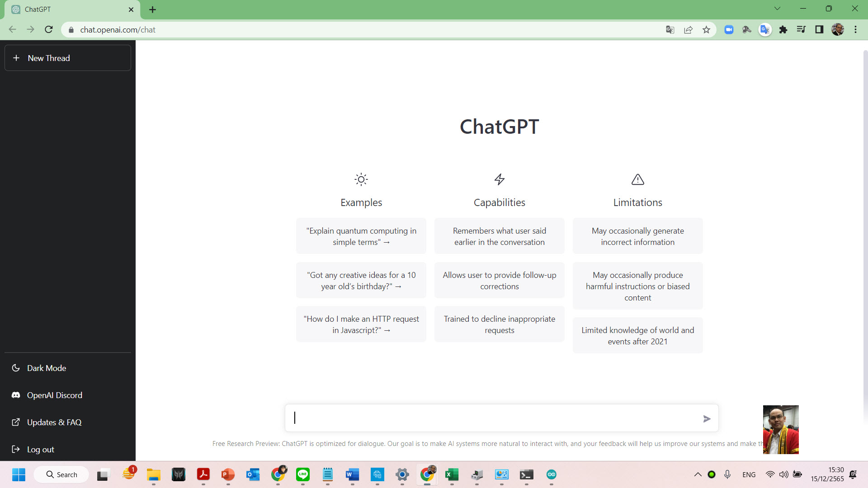
Task: Open the Chrome three-dot menu
Action: [855, 30]
